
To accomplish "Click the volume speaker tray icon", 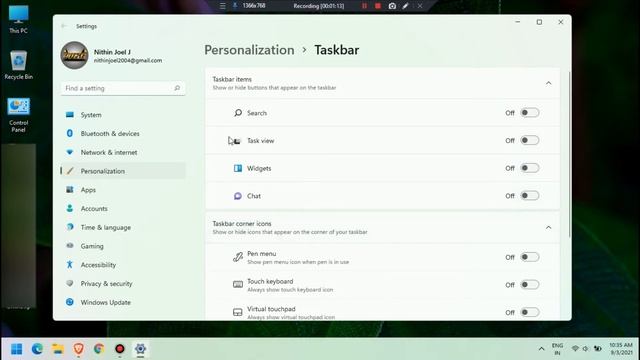I will tap(586, 349).
